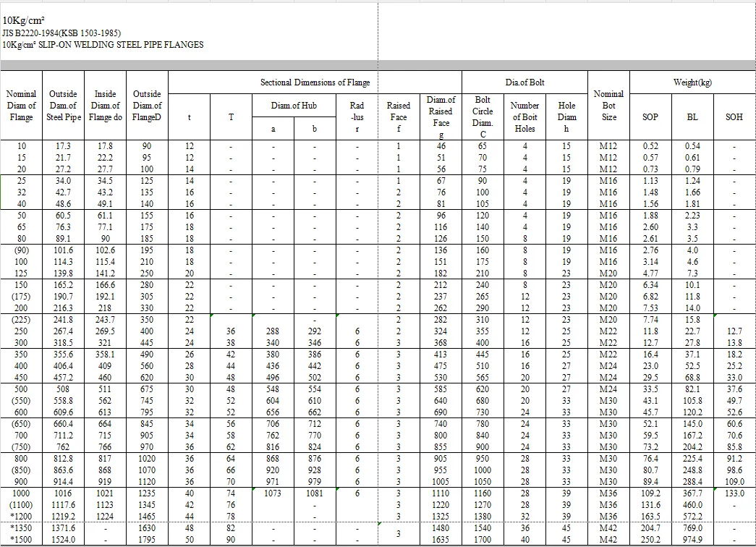Select the 'Diam.of Raised Face g' header
Screen dimensions: 756x547
coord(441,117)
